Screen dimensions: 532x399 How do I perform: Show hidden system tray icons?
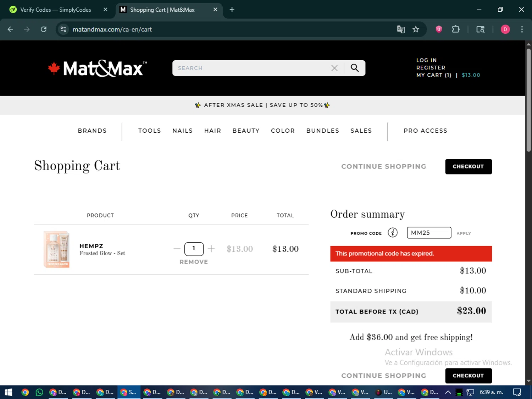[448, 392]
